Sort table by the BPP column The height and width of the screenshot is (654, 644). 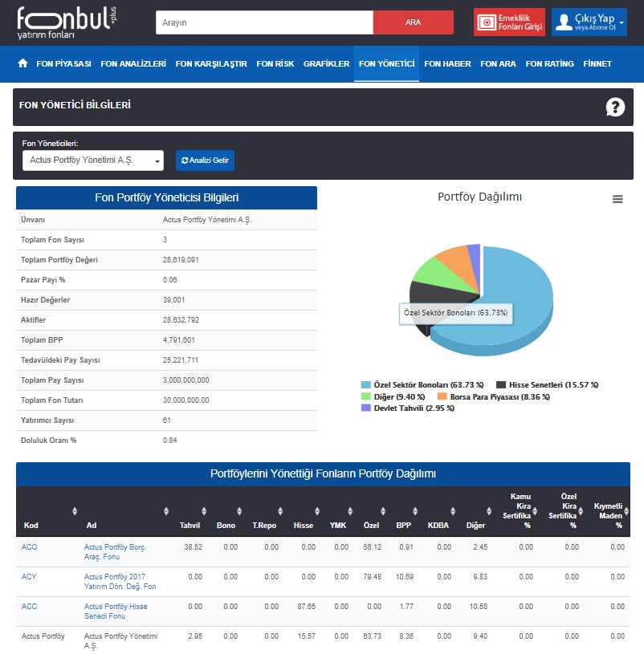point(415,511)
